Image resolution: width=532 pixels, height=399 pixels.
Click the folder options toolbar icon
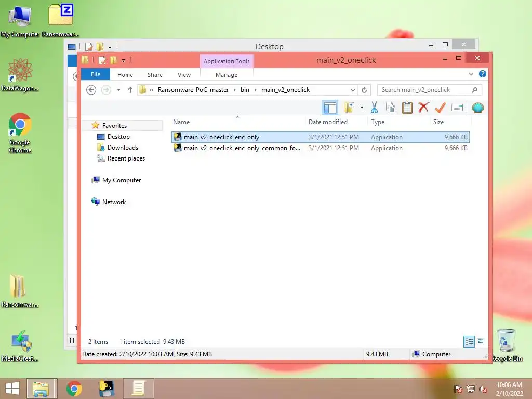click(x=349, y=108)
